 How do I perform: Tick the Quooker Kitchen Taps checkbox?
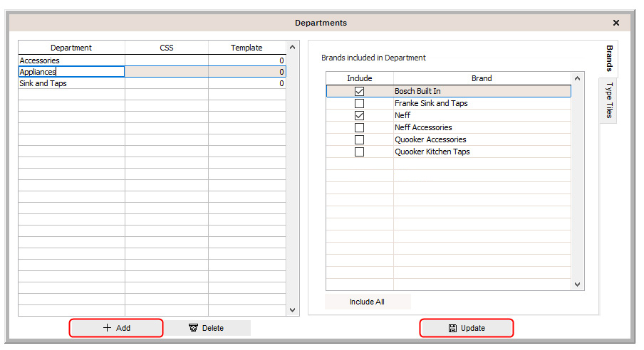tap(359, 152)
